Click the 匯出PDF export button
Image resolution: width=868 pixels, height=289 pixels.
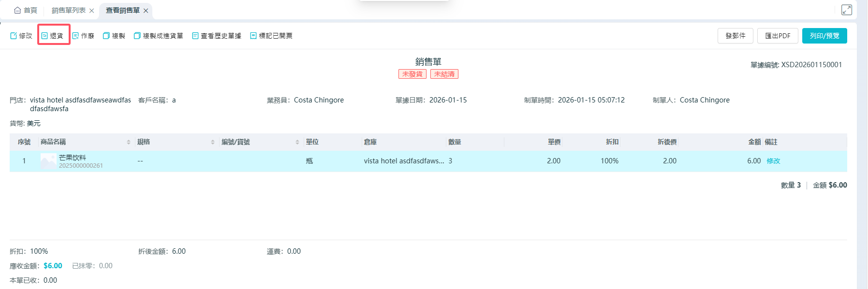(x=778, y=36)
